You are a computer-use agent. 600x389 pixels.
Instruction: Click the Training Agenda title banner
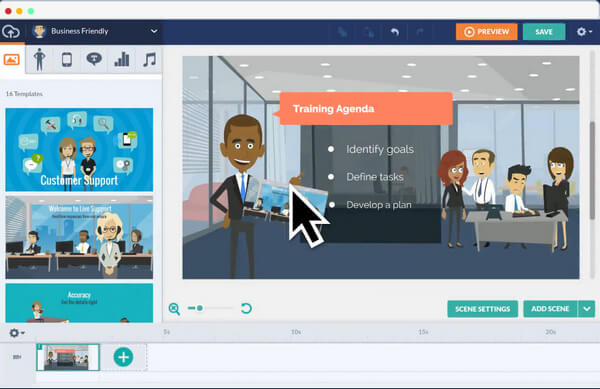366,109
